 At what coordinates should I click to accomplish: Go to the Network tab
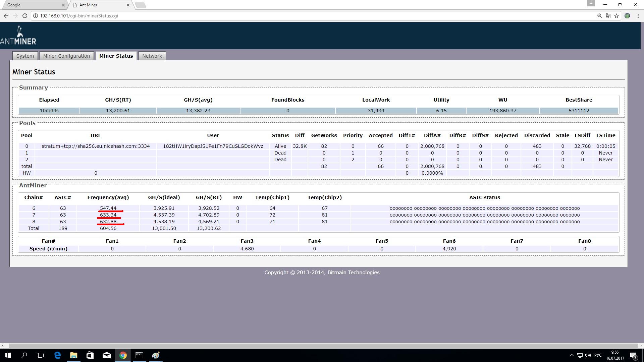coord(152,56)
